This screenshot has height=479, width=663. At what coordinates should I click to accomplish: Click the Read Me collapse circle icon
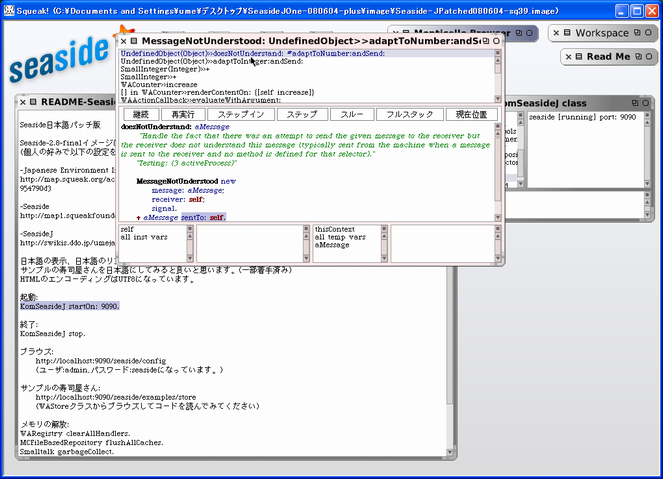coord(649,57)
